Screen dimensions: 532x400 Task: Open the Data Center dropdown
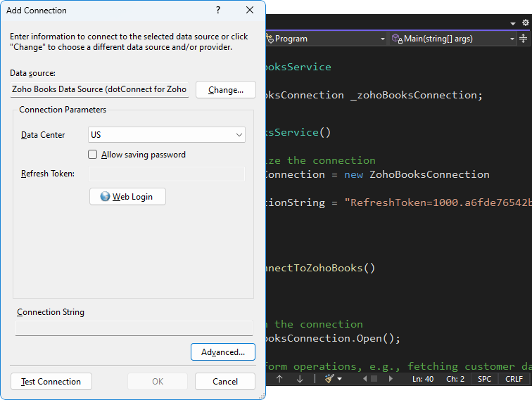click(167, 134)
